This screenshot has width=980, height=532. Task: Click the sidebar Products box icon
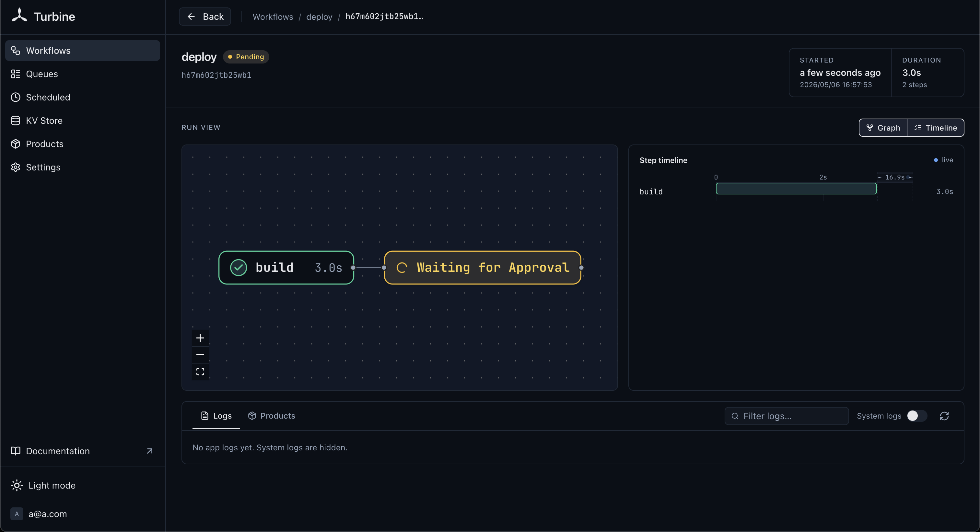tap(16, 144)
